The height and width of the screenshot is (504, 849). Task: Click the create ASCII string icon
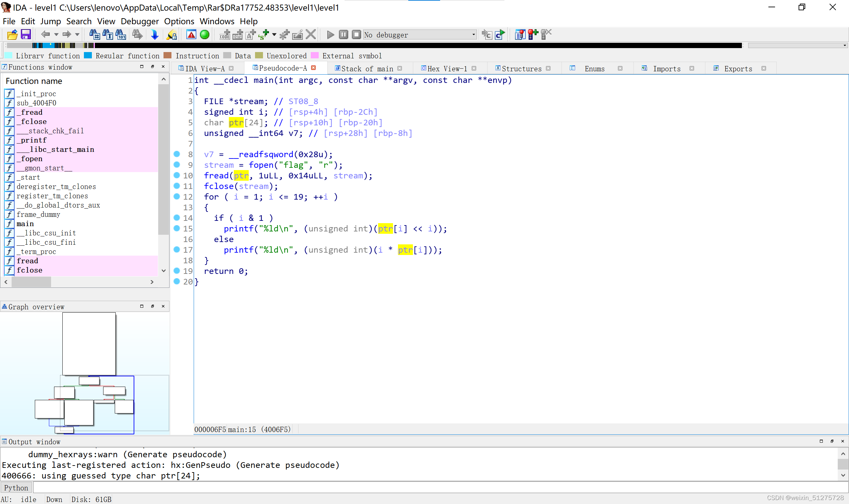tap(251, 34)
